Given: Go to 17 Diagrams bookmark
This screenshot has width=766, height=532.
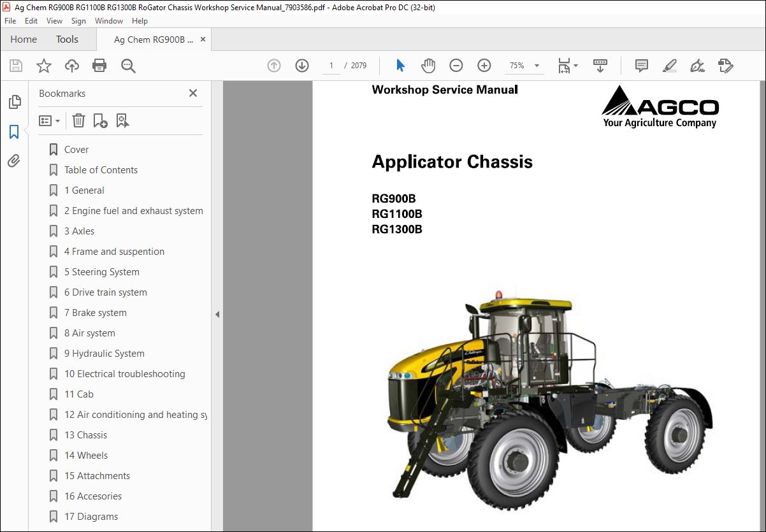Looking at the screenshot, I should pos(90,517).
